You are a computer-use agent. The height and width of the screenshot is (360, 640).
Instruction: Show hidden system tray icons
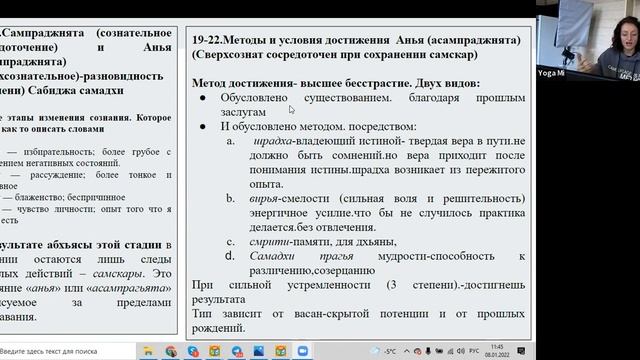[407, 351]
